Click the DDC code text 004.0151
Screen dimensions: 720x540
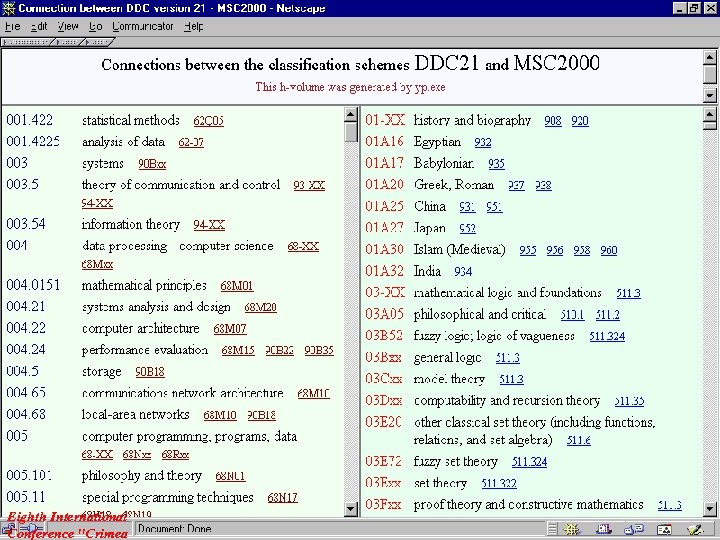click(x=33, y=285)
